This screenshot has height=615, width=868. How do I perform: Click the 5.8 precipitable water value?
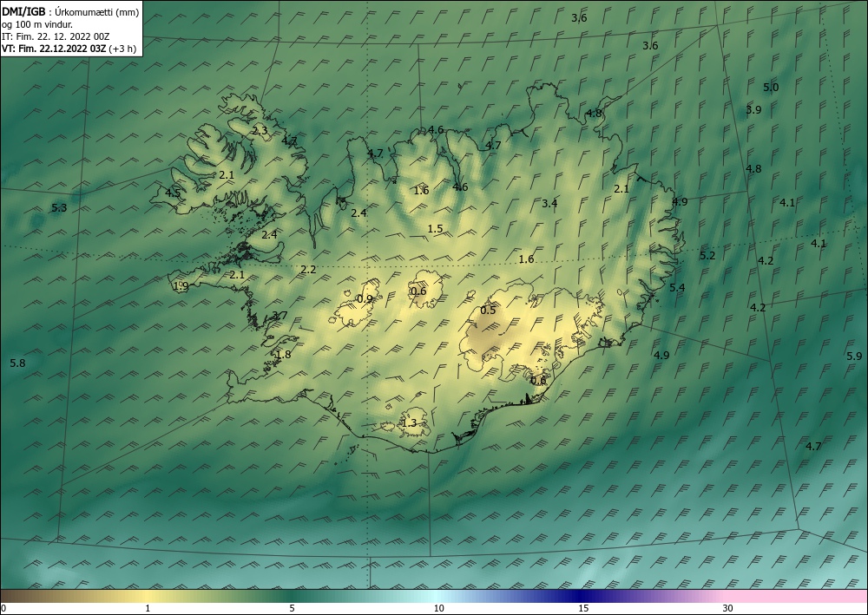point(17,363)
